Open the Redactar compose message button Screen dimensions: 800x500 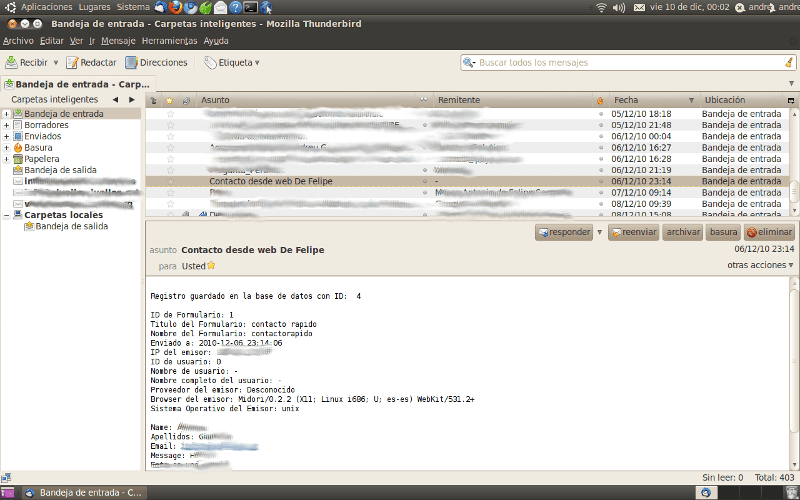point(91,62)
